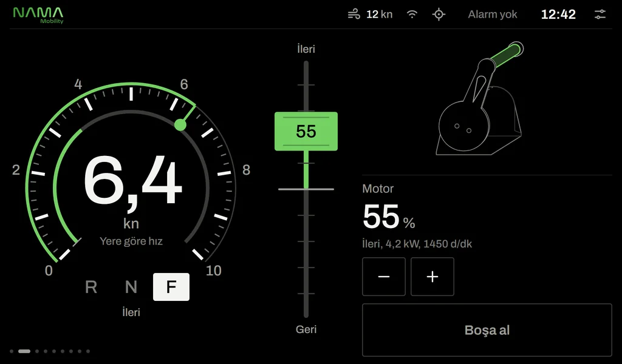Tap the Wi-Fi signal icon
Screen dimensions: 622x364
tap(412, 15)
